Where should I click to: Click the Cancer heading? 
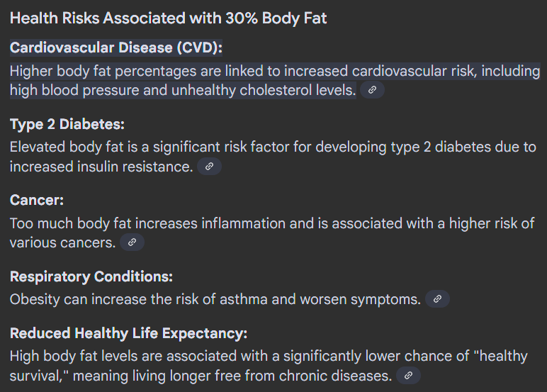click(x=37, y=200)
